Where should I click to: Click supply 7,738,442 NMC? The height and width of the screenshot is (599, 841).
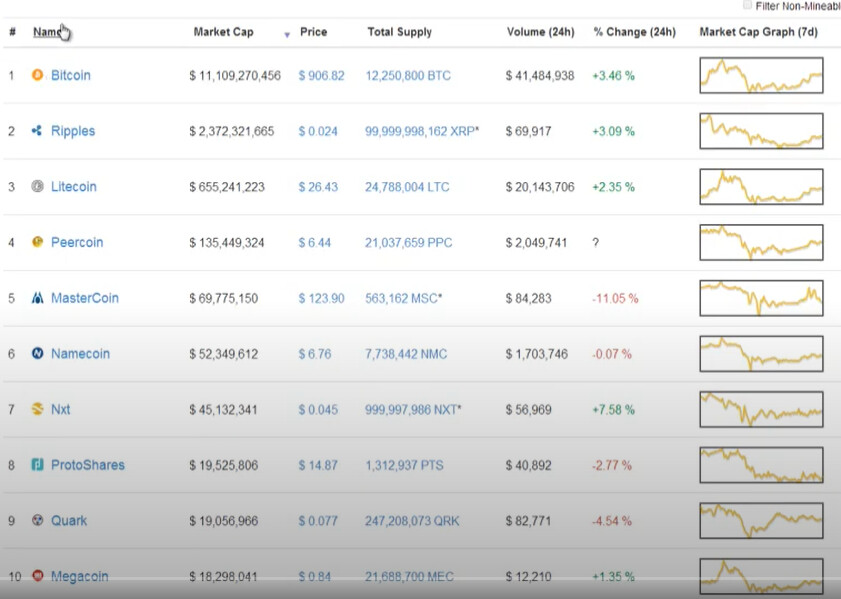coord(406,354)
